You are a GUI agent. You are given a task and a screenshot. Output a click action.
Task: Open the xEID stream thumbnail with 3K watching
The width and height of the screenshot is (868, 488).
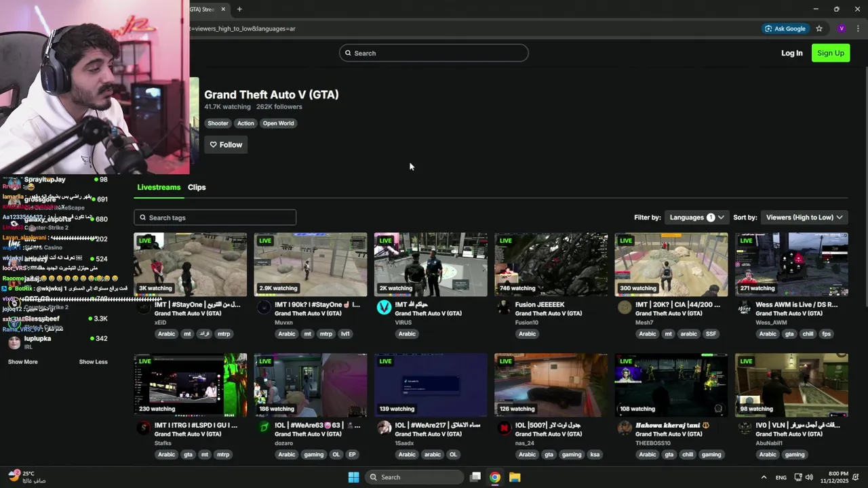[190, 264]
